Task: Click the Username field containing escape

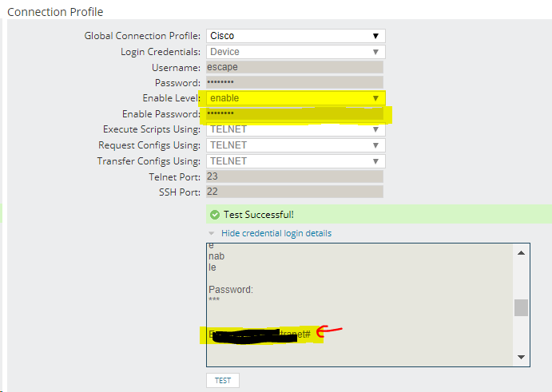Action: pyautogui.click(x=294, y=67)
